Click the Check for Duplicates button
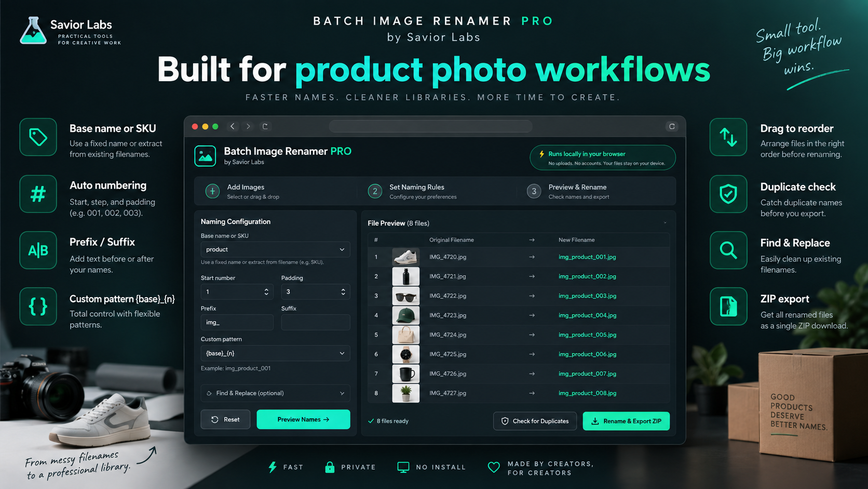This screenshot has height=489, width=868. [x=535, y=421]
